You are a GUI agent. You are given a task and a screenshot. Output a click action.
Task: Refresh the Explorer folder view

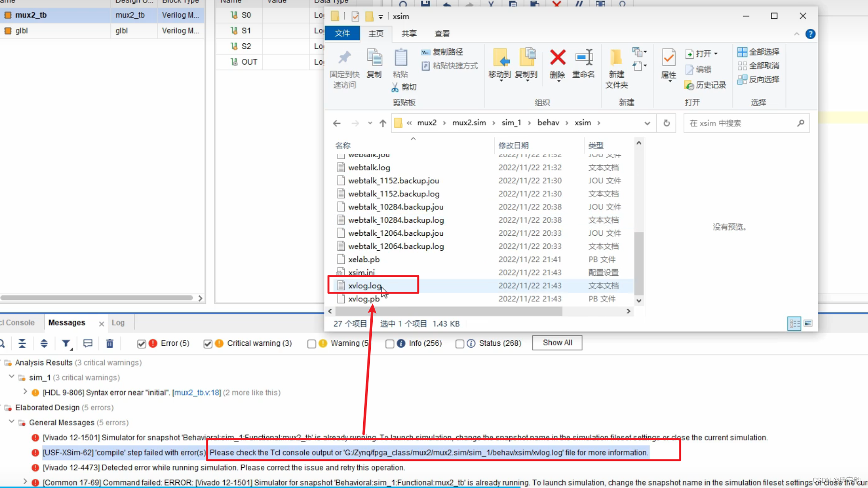tap(666, 123)
